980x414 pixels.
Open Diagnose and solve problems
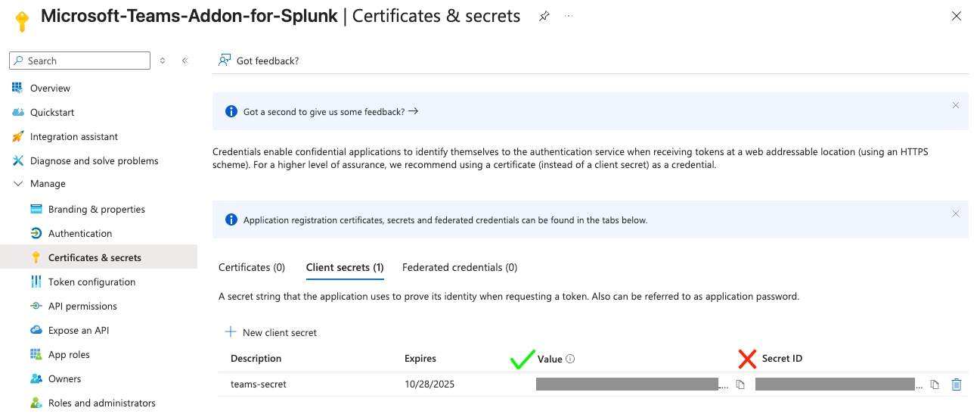pyautogui.click(x=95, y=160)
